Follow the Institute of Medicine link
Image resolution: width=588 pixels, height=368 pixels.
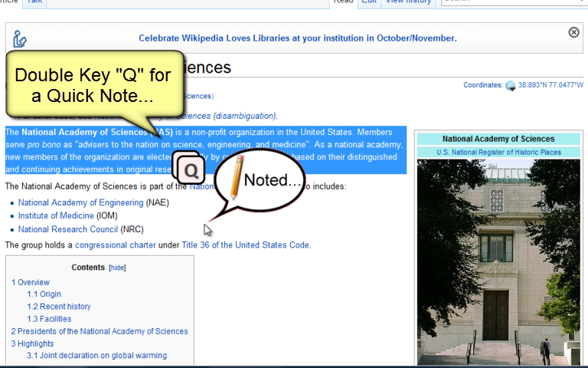[x=56, y=216]
